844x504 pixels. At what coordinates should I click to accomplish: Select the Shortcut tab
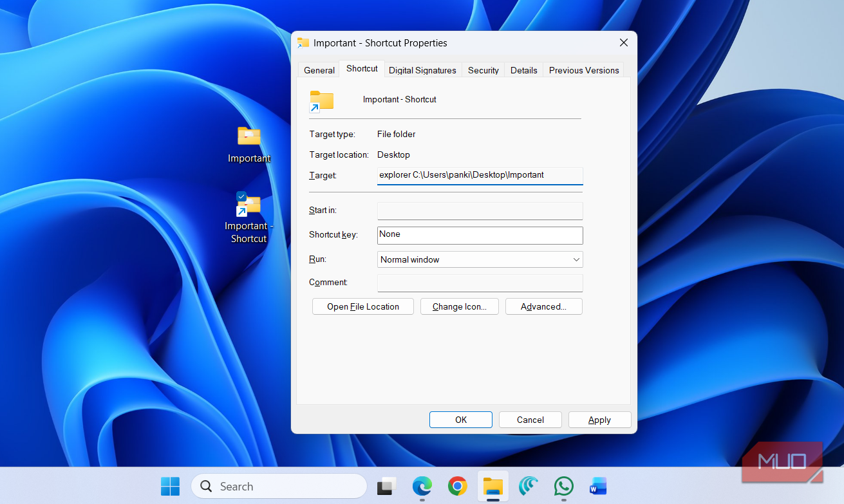[362, 69]
